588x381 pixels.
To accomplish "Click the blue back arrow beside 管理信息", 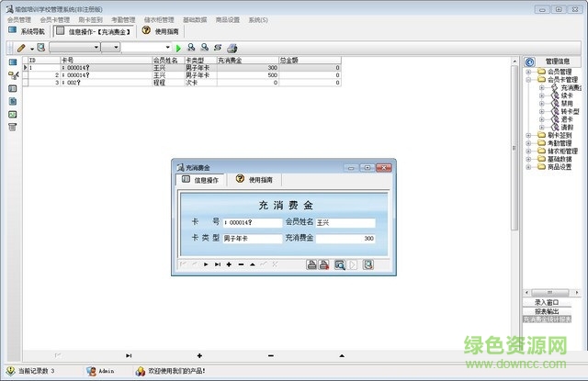I will [529, 62].
